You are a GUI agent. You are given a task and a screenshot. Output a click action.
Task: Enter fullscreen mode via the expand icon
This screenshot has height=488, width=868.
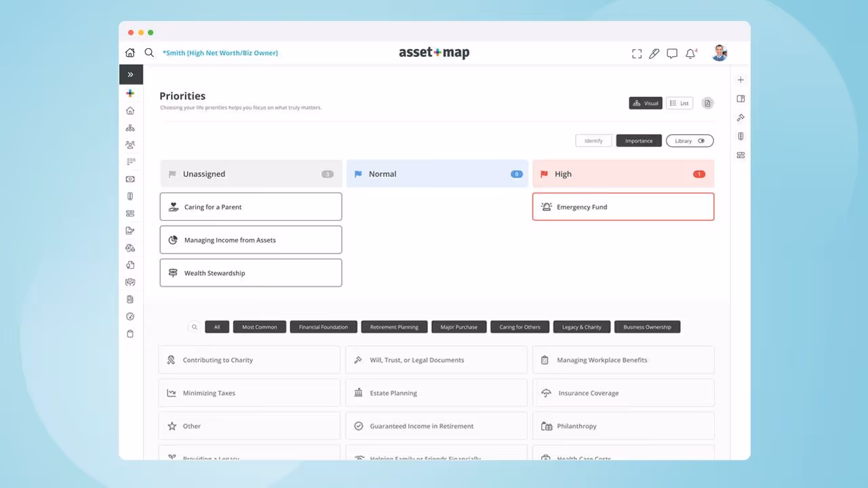(x=637, y=53)
